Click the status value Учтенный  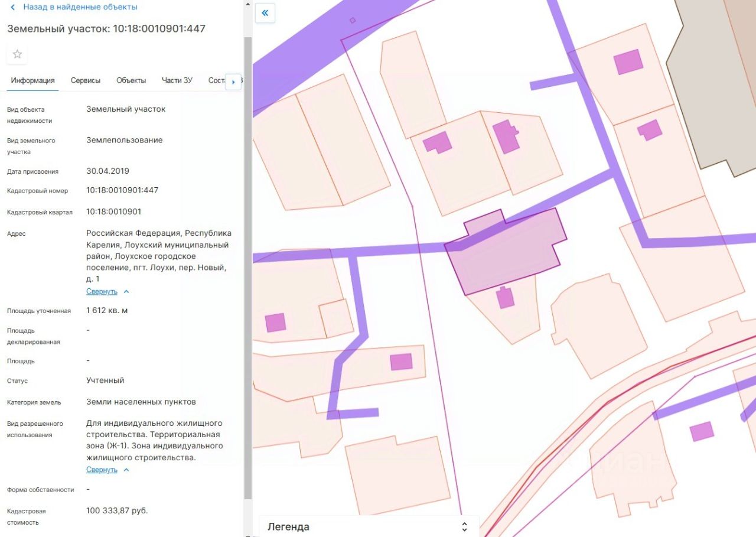105,380
